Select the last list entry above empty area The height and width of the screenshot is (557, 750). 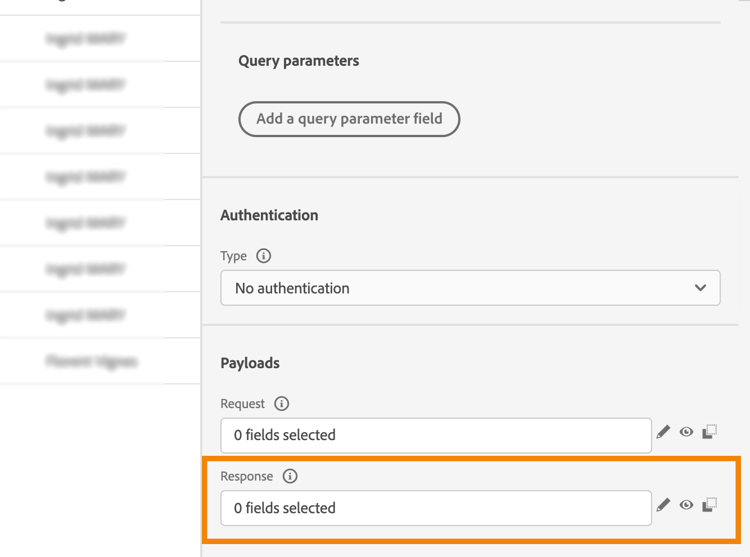92,361
